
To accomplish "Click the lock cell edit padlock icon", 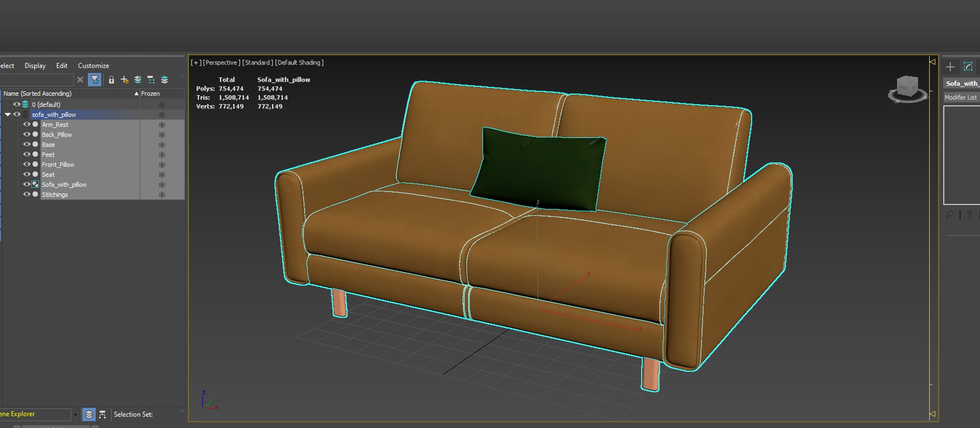I will (x=111, y=80).
